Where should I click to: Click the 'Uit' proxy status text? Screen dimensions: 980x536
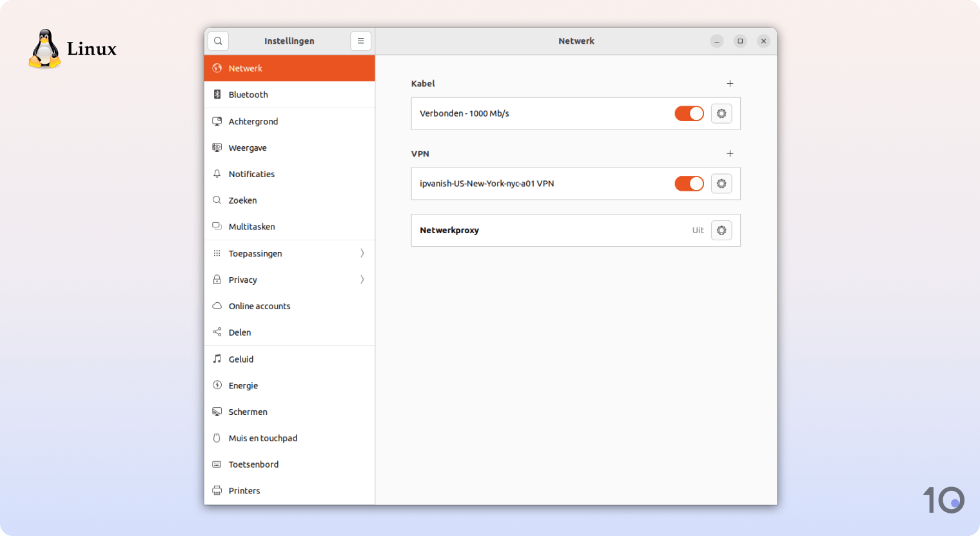pos(698,230)
